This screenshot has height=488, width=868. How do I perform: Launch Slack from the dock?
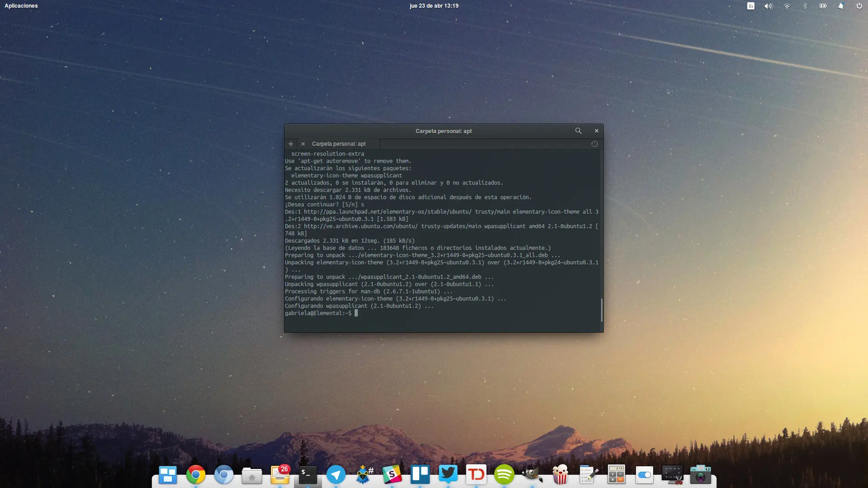(x=392, y=475)
